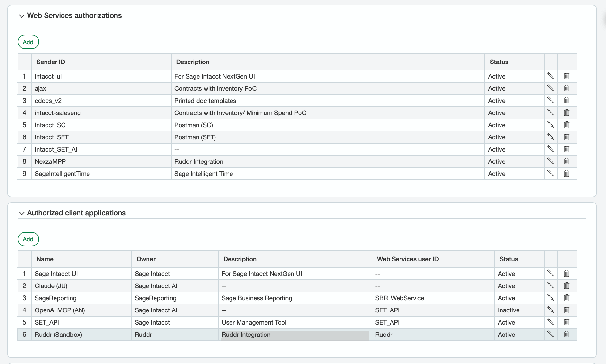Viewport: 606px width, 364px height.
Task: Delete the SageIntelligentTime authorization
Action: [x=567, y=173]
